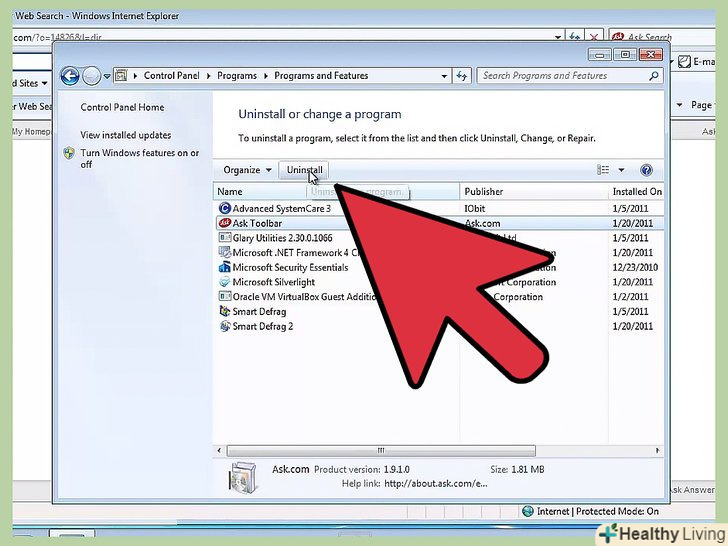This screenshot has height=546, width=728.
Task: Click the .NET Framework icon
Action: coord(225,253)
